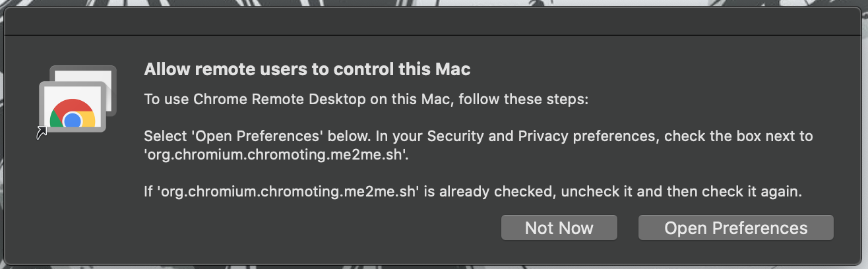The width and height of the screenshot is (868, 269).
Task: Click the shortcut arrow badge on the icon
Action: pos(42,134)
